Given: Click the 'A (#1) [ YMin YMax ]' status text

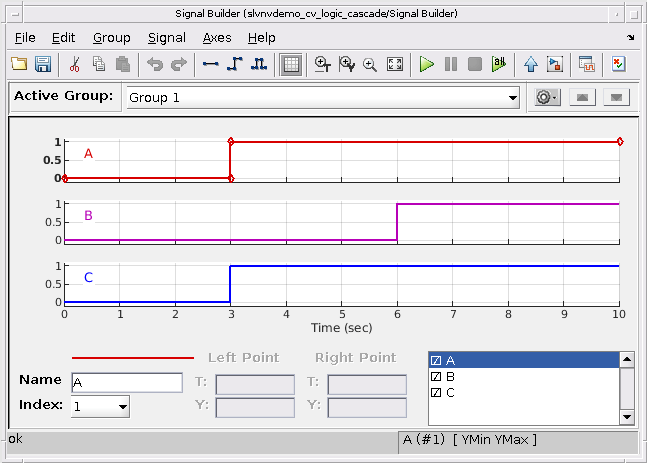Looking at the screenshot, I should (470, 440).
